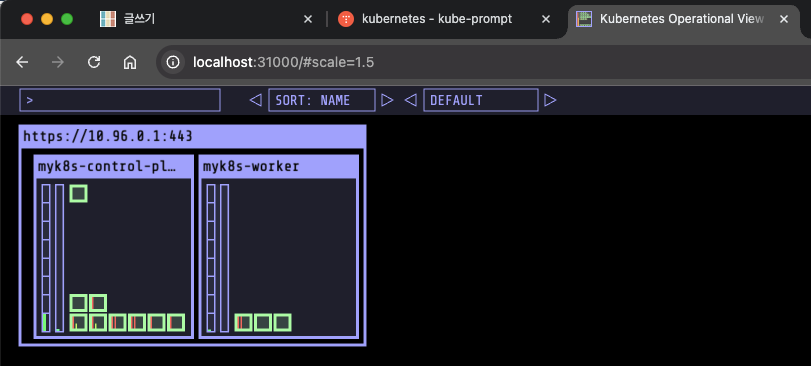Open the SORT: NAME selector

[x=322, y=100]
